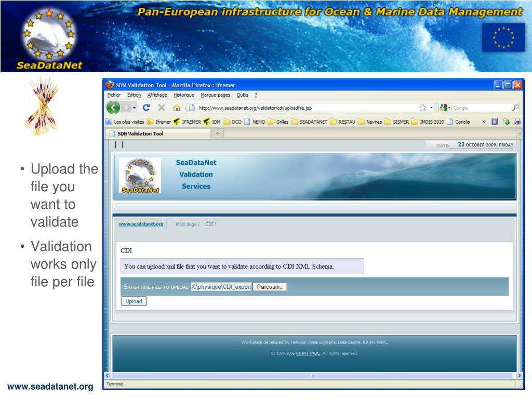This screenshot has height=399, width=532.
Task: Click the blue bookmarks toolbar icon
Action: click(495, 122)
